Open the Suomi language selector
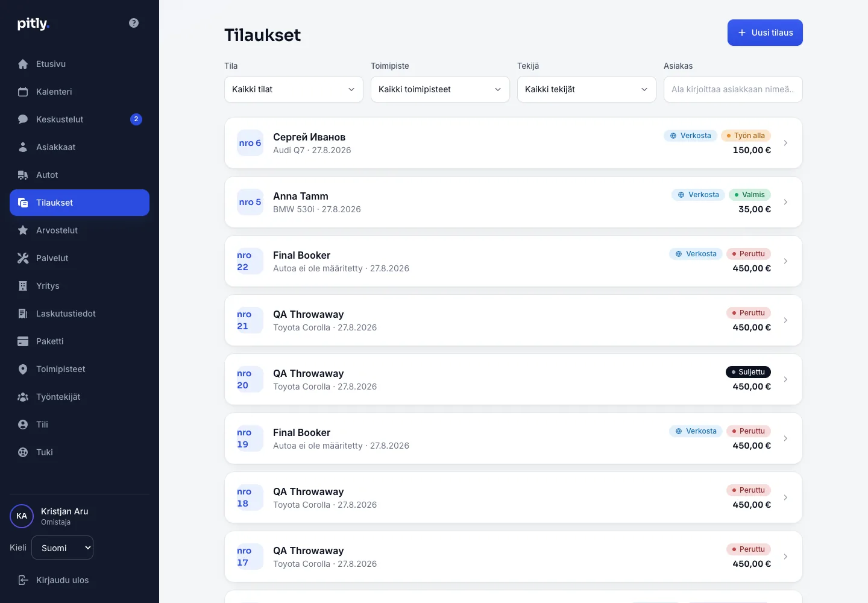The width and height of the screenshot is (868, 603). point(63,548)
